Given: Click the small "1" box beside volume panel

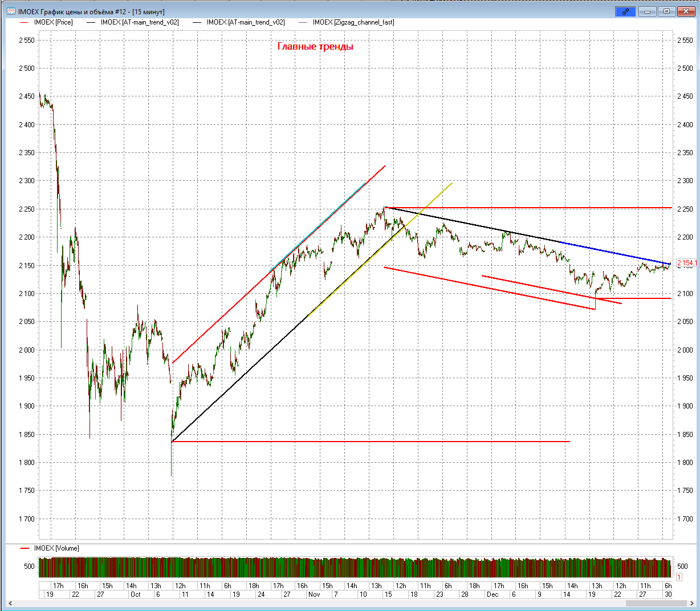Looking at the screenshot, I should (x=679, y=577).
